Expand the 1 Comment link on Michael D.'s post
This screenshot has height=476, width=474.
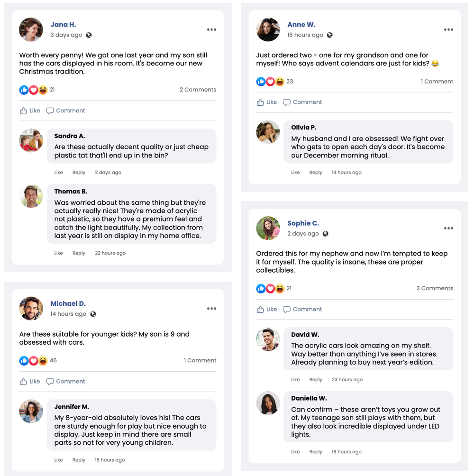200,360
